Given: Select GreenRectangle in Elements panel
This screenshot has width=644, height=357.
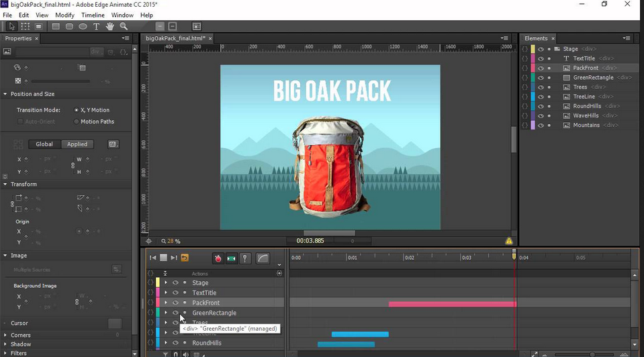Looking at the screenshot, I should (x=593, y=78).
